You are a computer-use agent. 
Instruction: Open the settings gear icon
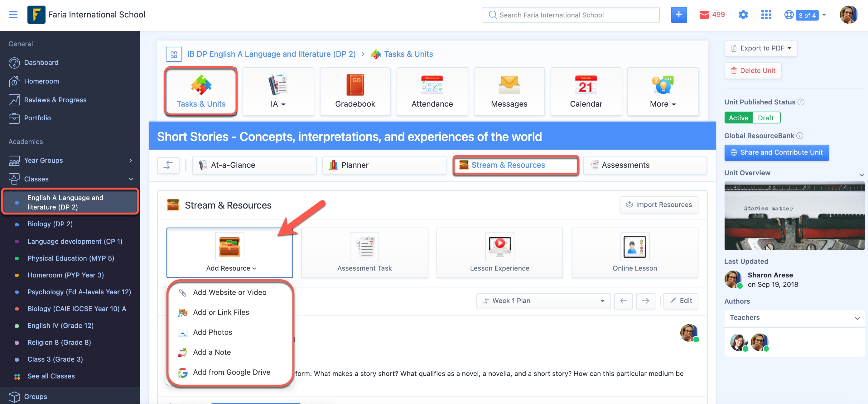pyautogui.click(x=743, y=15)
